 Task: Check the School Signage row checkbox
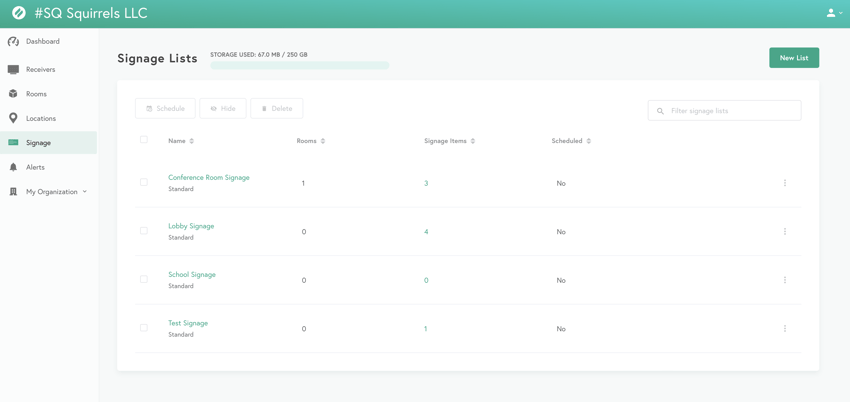(144, 280)
